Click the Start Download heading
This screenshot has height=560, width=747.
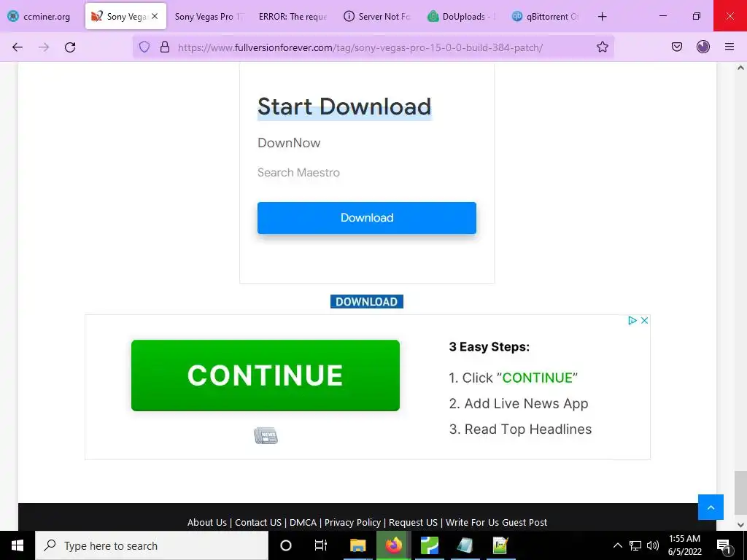(344, 106)
